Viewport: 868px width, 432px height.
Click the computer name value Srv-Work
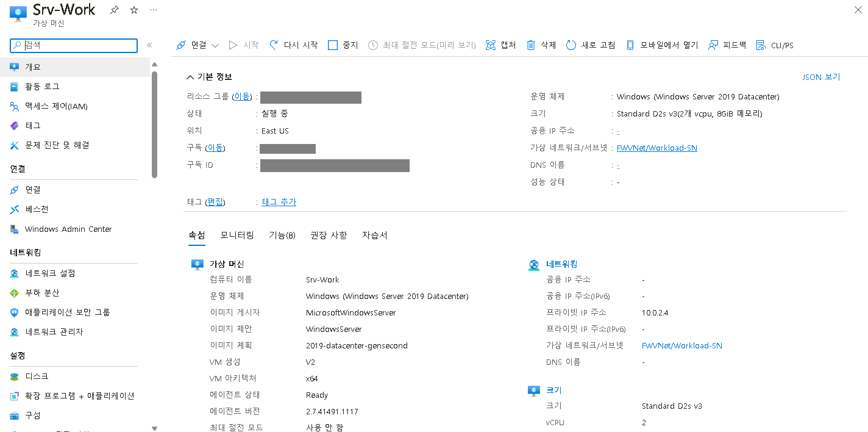pyautogui.click(x=322, y=279)
